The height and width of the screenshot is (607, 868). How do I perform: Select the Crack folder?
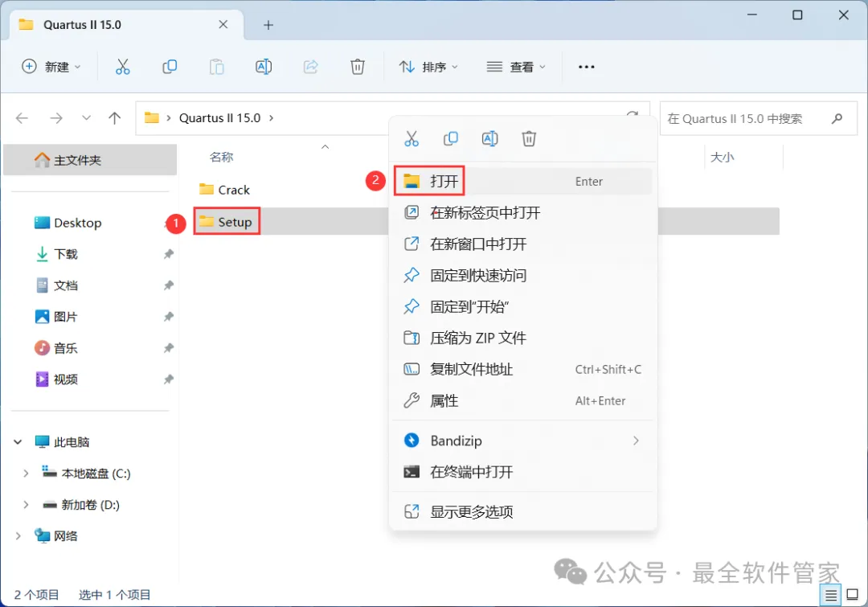(x=225, y=190)
